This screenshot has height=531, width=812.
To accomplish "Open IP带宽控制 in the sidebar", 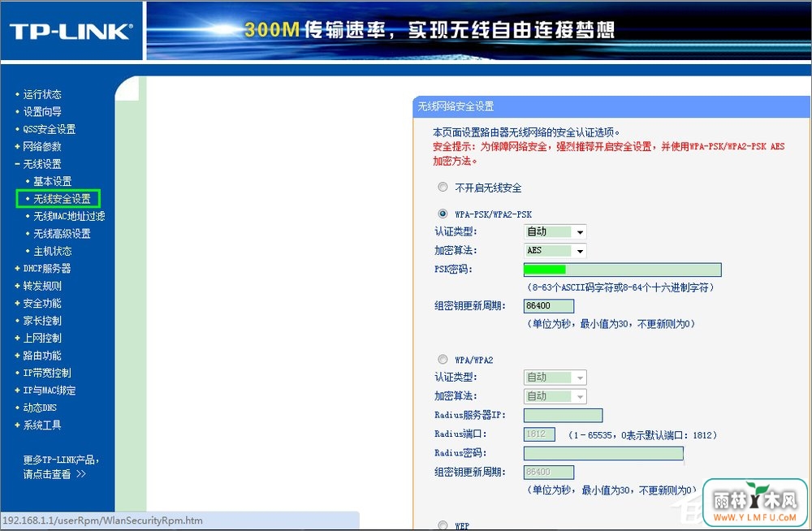I will click(x=46, y=373).
